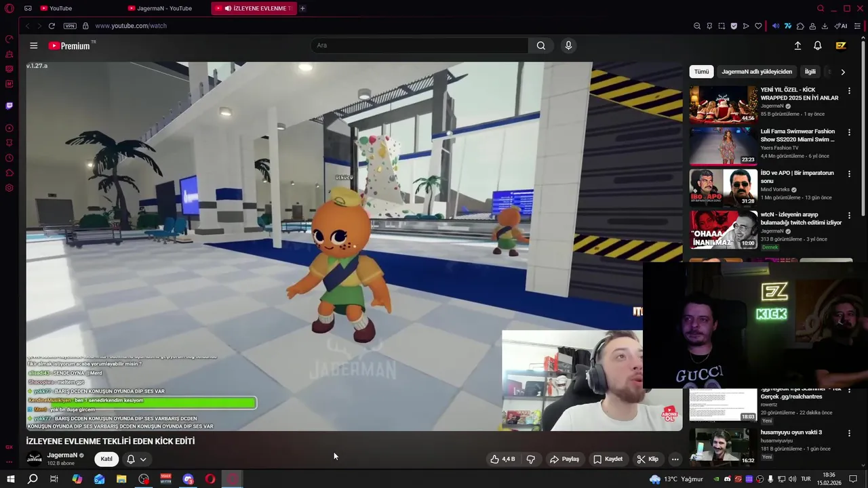Switch to 'JagermaN - YouTube' tab
Screen dimensions: 868x488
click(160, 8)
